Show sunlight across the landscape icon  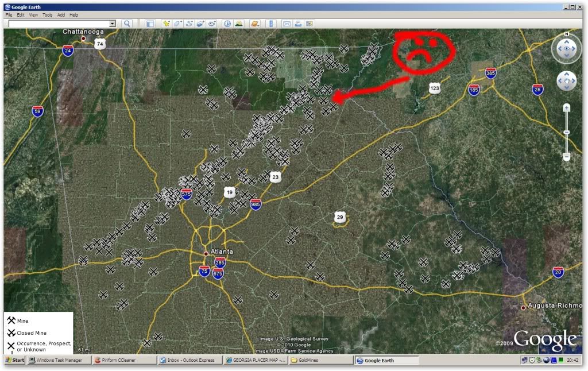coord(238,24)
